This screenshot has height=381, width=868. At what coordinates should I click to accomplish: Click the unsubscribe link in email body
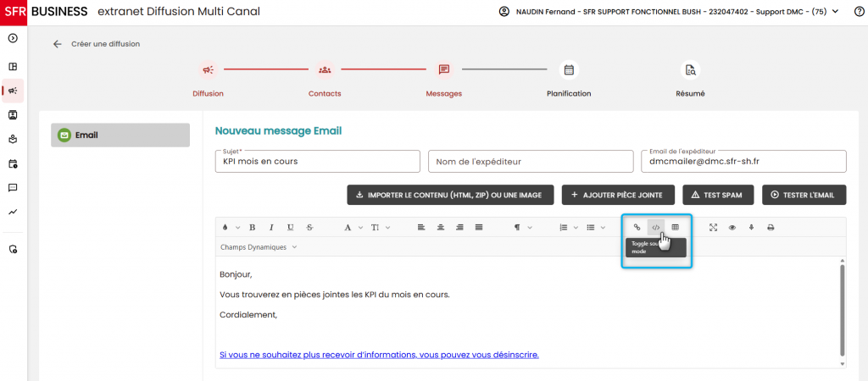[x=379, y=355]
